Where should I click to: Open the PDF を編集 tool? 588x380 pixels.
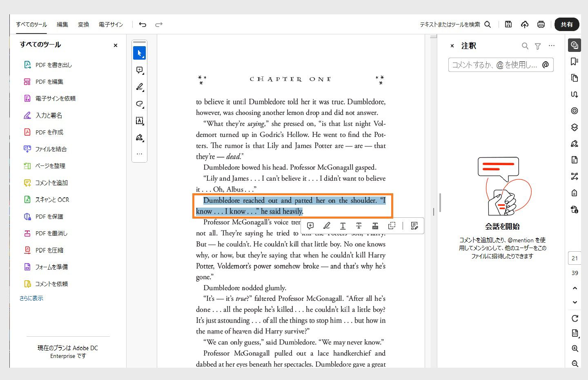tap(43, 82)
